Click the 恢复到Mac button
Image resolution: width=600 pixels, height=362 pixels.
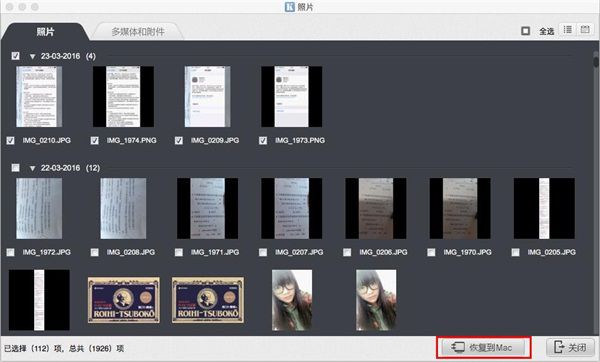[x=484, y=347]
